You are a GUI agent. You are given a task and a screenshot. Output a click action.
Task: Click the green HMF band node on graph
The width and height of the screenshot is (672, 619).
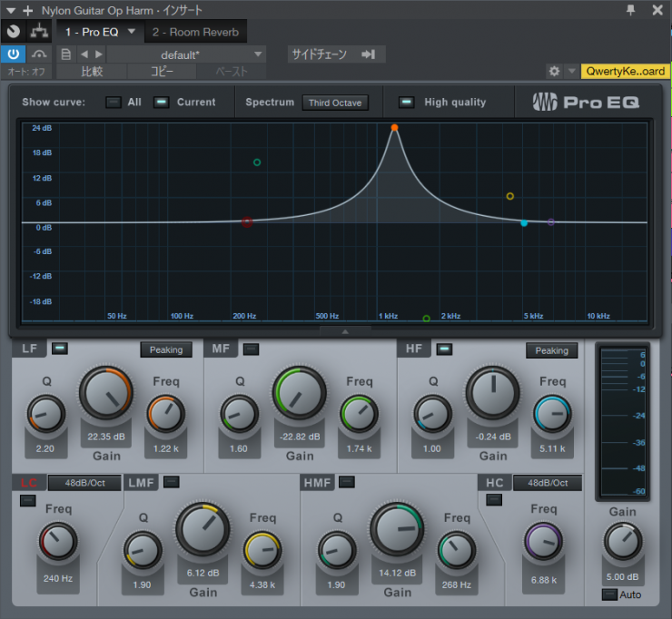pos(257,162)
